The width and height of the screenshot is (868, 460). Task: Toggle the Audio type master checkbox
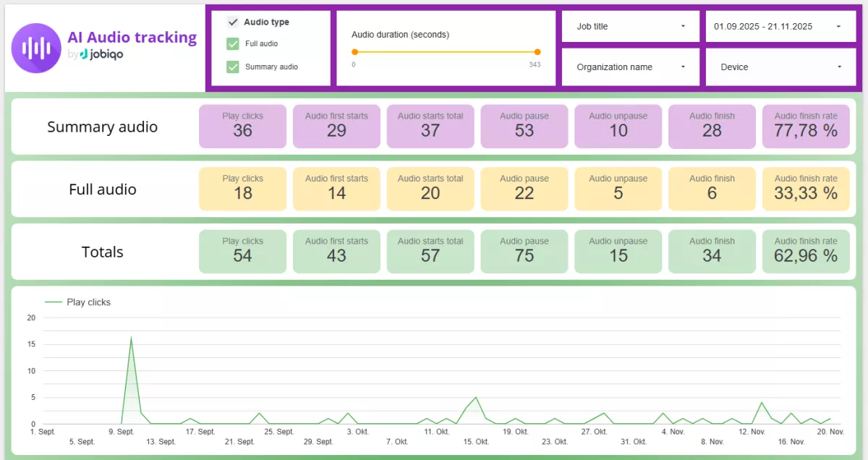pyautogui.click(x=232, y=22)
